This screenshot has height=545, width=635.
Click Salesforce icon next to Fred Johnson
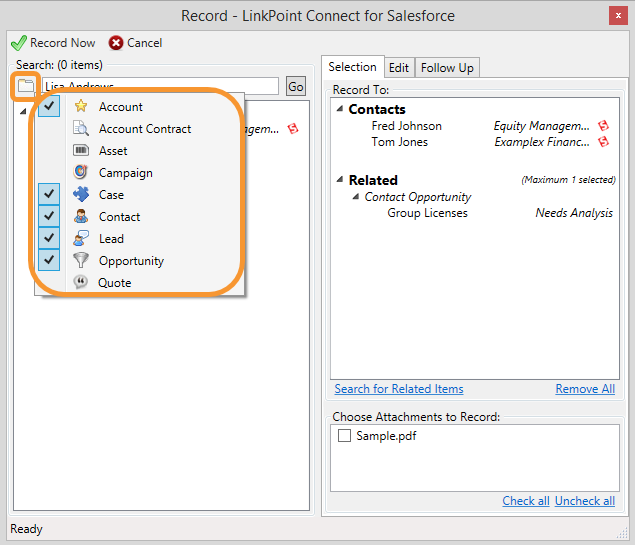tap(603, 126)
